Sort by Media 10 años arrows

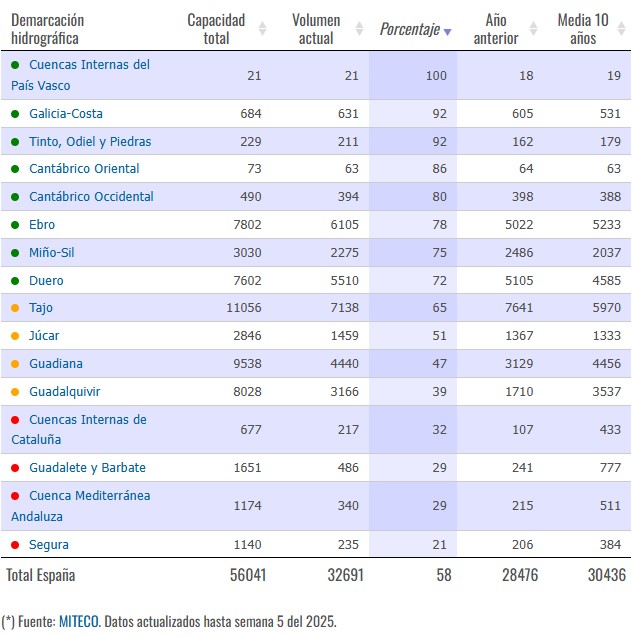(621, 29)
